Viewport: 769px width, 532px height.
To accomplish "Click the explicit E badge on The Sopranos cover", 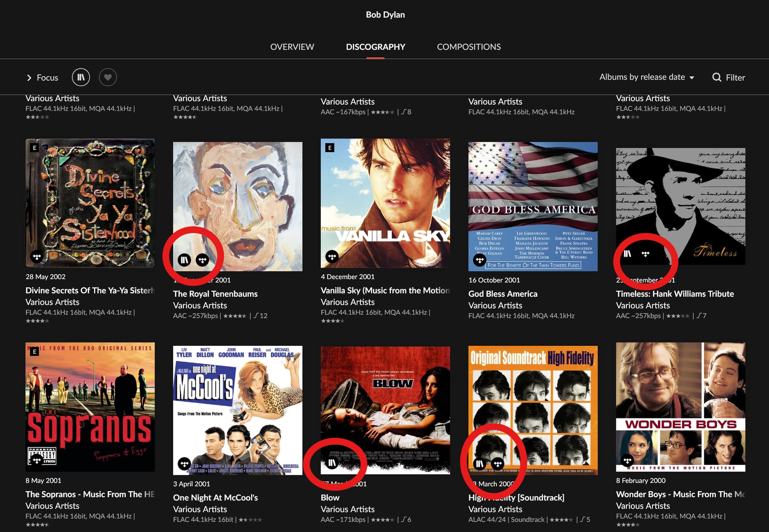I will click(35, 351).
